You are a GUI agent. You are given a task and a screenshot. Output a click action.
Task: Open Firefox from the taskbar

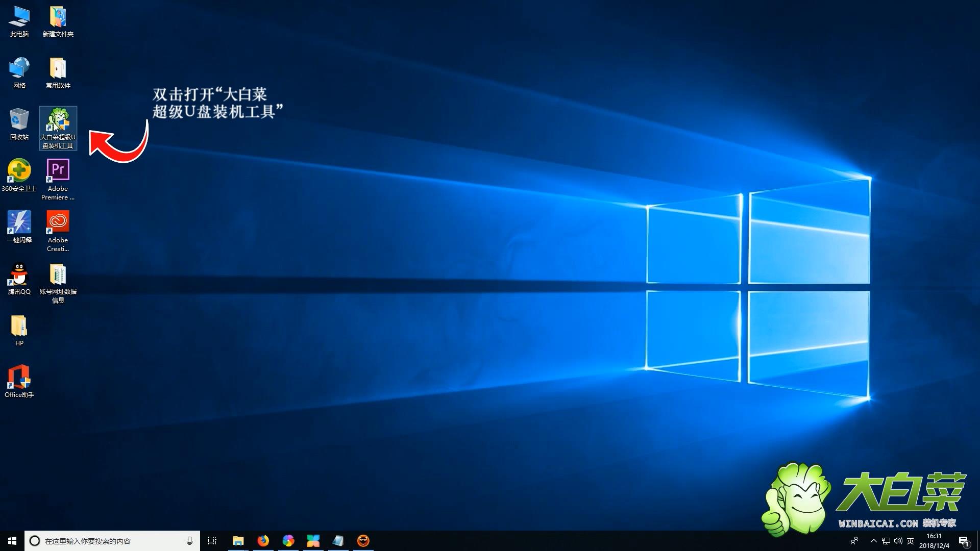click(x=263, y=541)
